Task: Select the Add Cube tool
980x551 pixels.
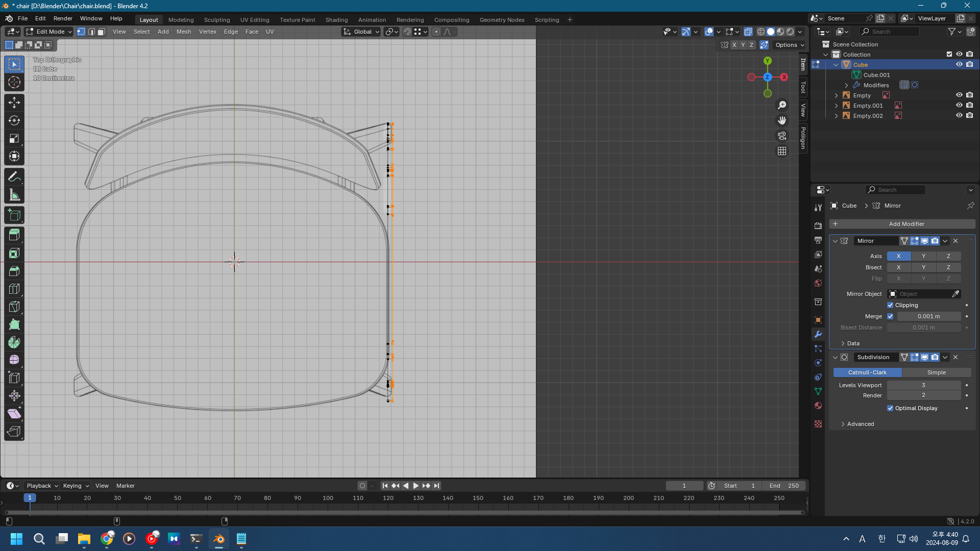Action: coord(14,215)
